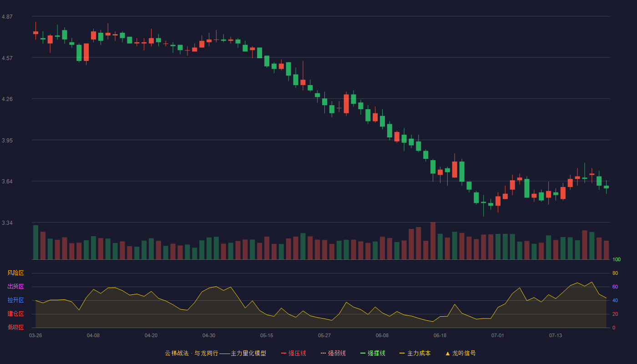Click the green 强撑线 line marker icon
The width and height of the screenshot is (637, 364).
pos(363,353)
